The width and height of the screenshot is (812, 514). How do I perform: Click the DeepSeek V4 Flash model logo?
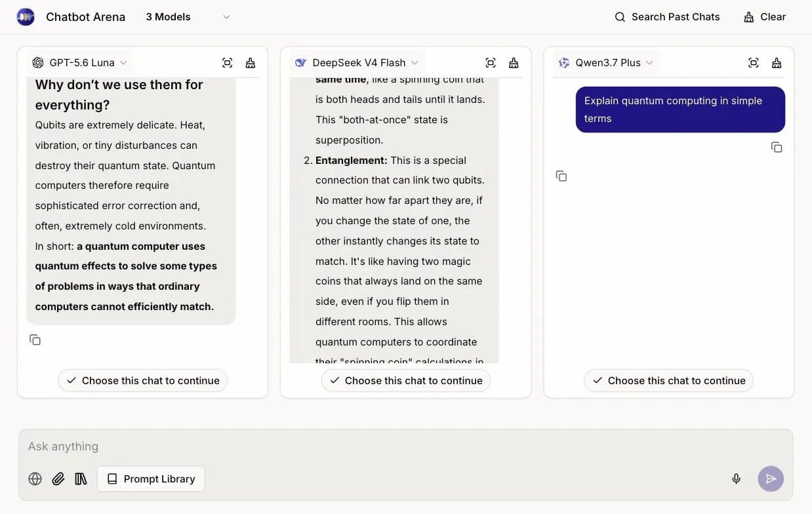[x=301, y=63]
